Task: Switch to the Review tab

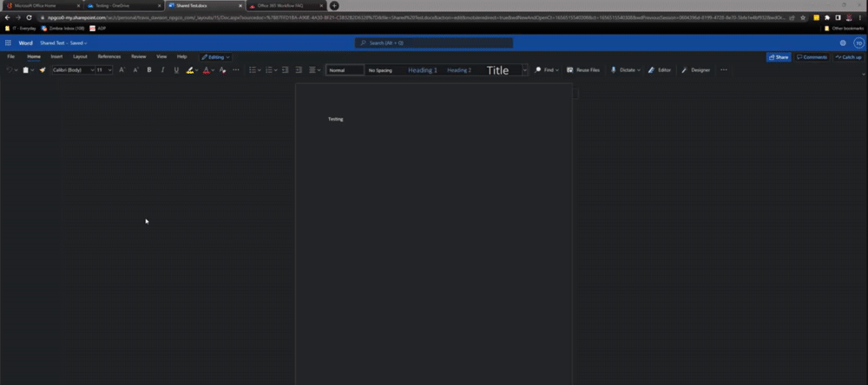Action: [x=138, y=56]
